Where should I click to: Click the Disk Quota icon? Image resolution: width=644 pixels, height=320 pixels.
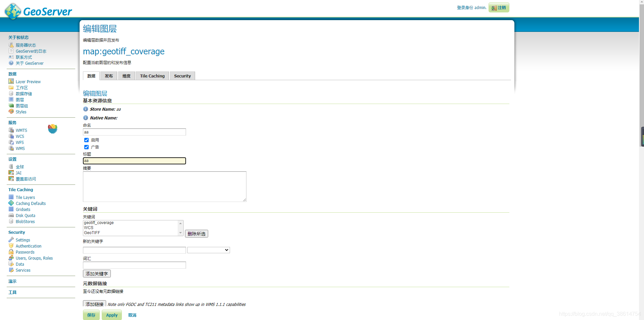11,215
